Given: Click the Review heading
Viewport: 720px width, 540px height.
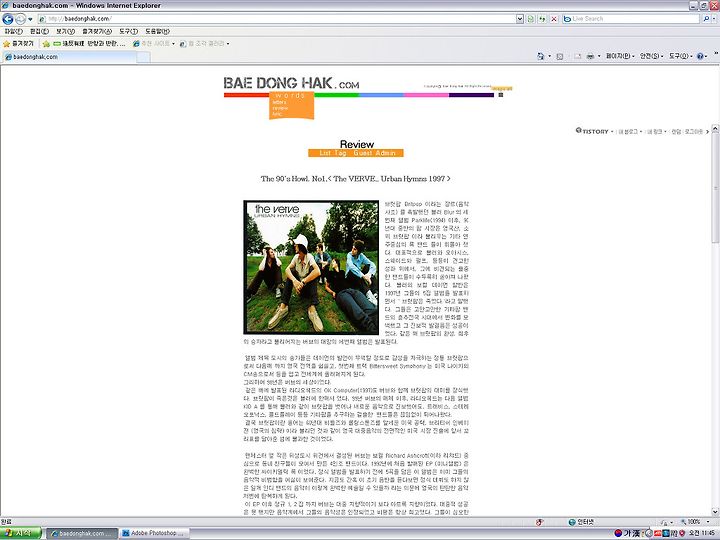Looking at the screenshot, I should (357, 144).
